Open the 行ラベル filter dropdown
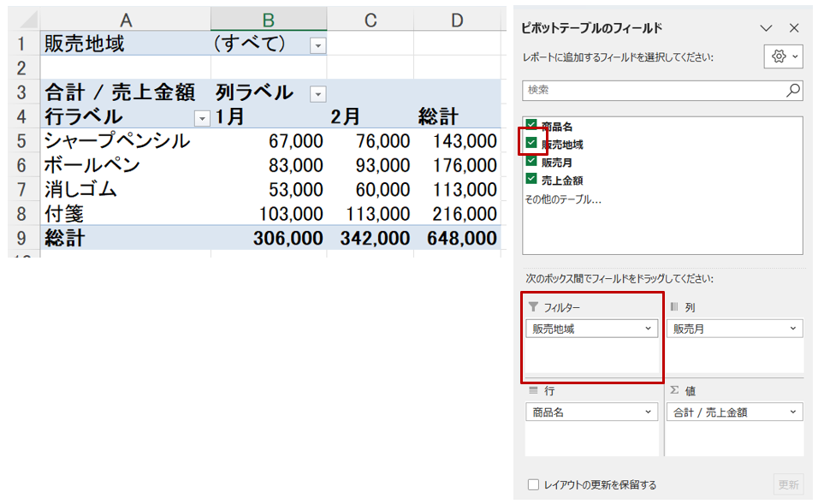 pos(202,118)
